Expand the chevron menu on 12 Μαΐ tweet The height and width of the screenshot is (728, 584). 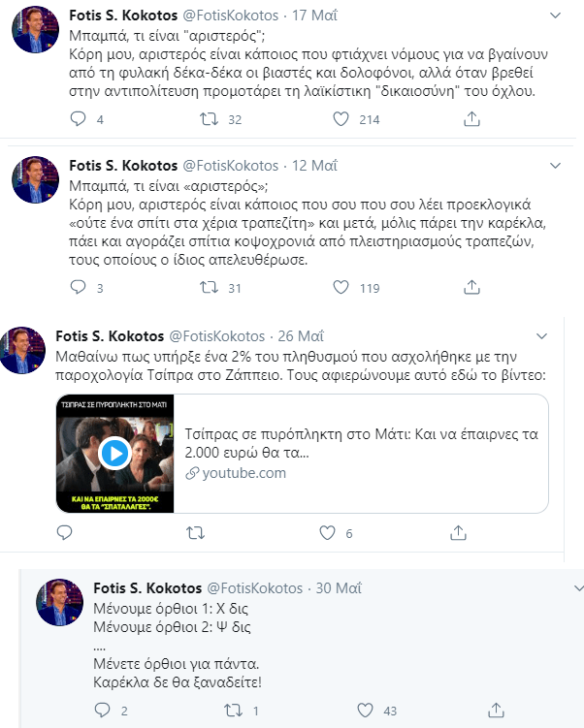click(x=554, y=166)
